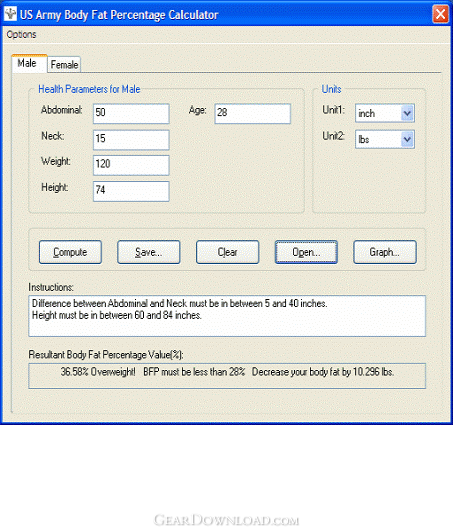Focus the Weight input field

click(131, 165)
